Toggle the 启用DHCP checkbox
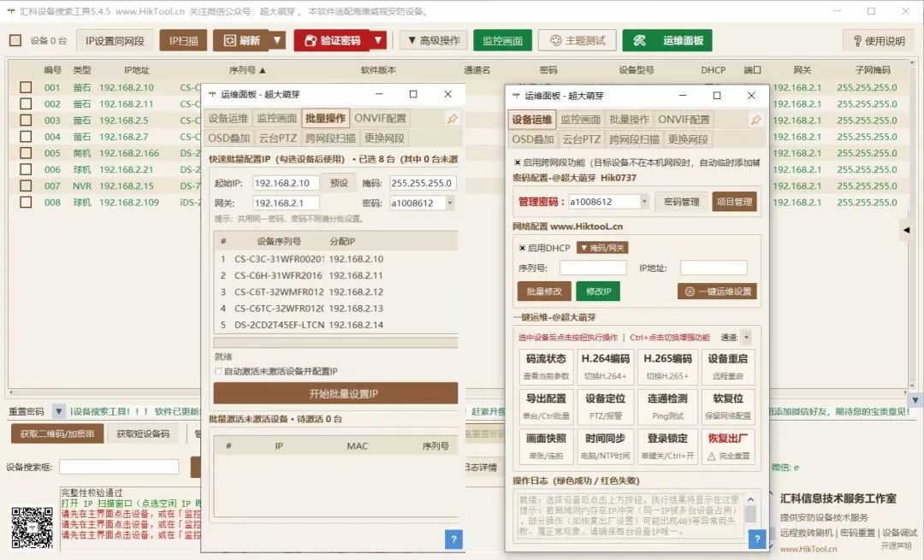924x560 pixels. pos(522,248)
